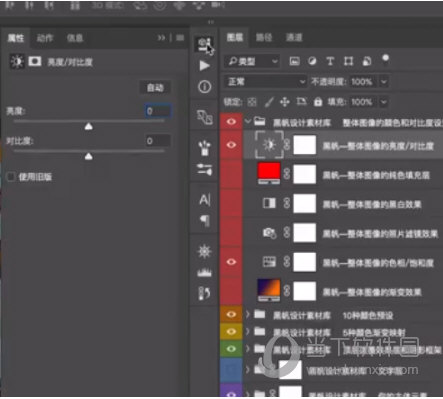
Task: Hide the 10种颜色预设 group
Action: pyautogui.click(x=231, y=314)
